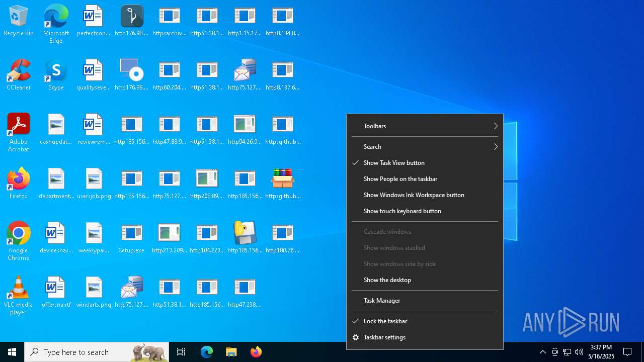Select the http1.15.17... file icon
Image resolution: width=644 pixels, height=362 pixels.
[245, 21]
